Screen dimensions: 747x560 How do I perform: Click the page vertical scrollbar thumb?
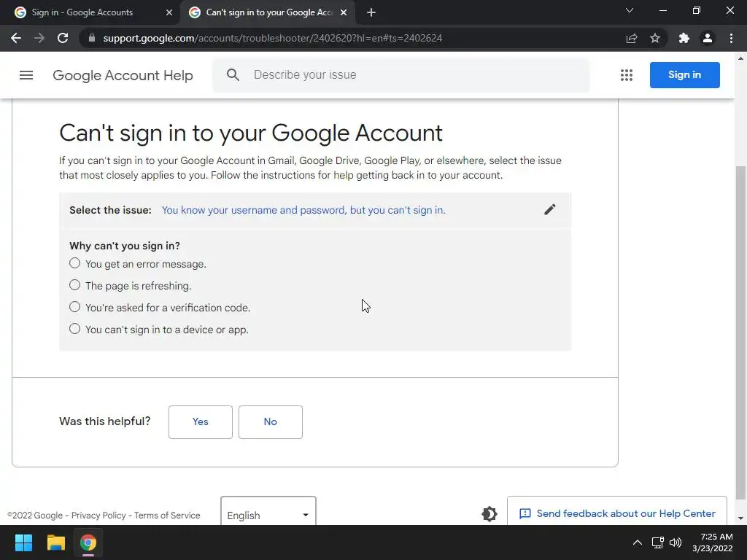[740, 333]
